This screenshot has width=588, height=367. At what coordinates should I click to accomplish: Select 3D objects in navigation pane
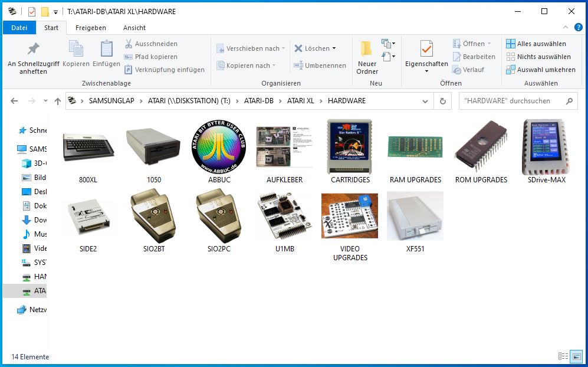(34, 163)
